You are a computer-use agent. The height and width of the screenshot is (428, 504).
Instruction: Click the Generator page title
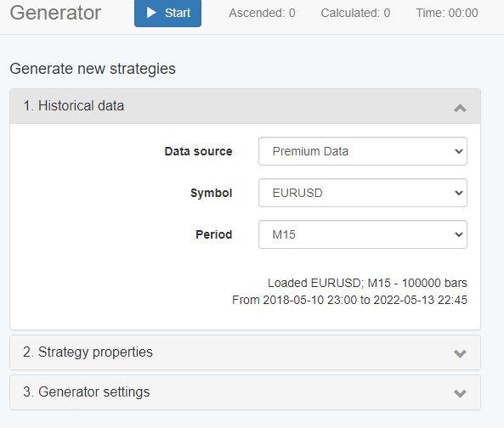pos(55,13)
